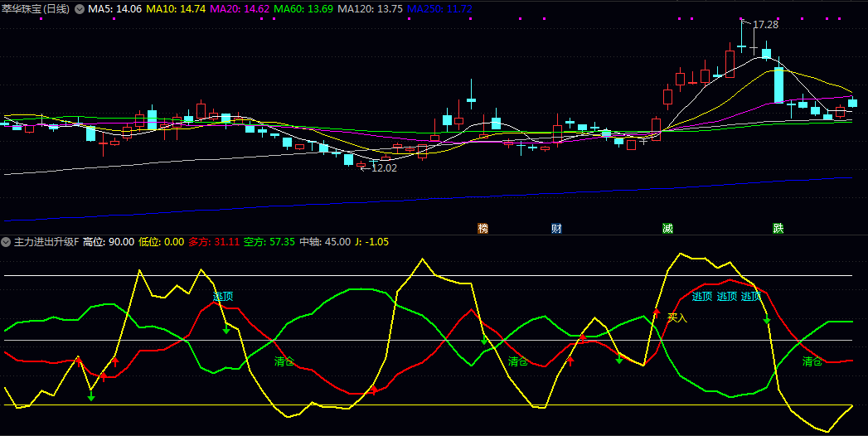Click the 12.02 low price marker

(x=383, y=167)
